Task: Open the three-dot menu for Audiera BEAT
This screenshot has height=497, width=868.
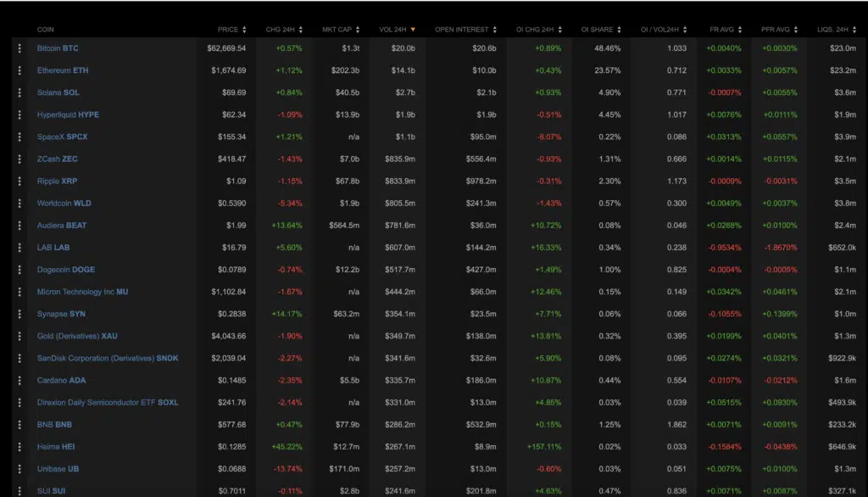Action: 19,226
